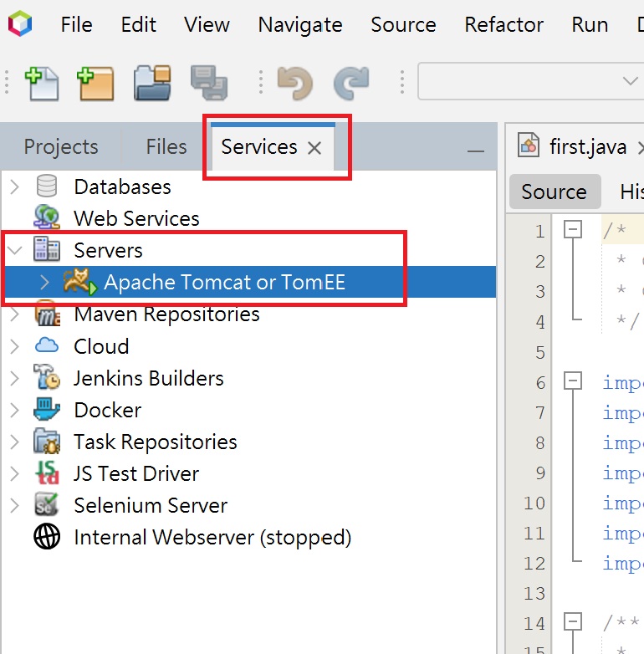Select the Task Repositories label
Screen dimensions: 644x654
click(x=156, y=442)
